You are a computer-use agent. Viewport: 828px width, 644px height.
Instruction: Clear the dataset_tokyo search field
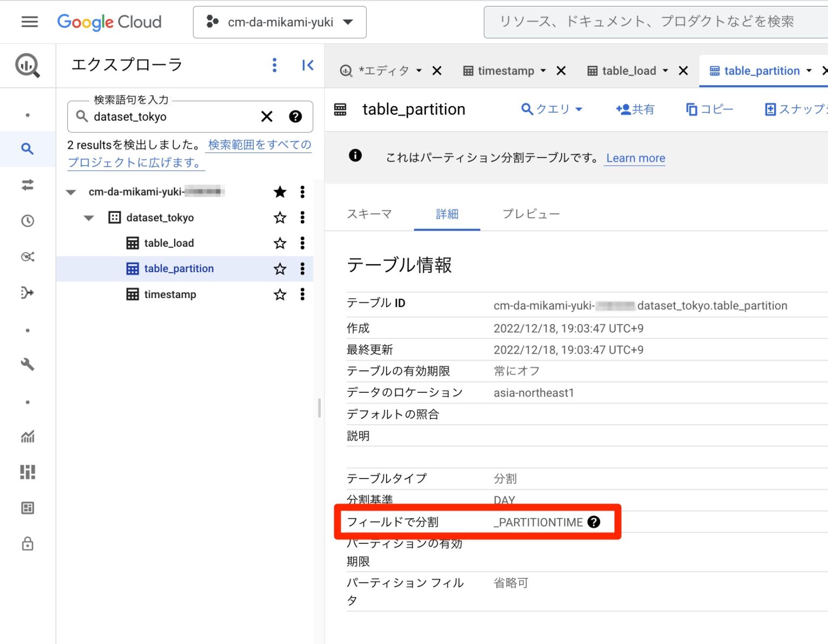266,116
